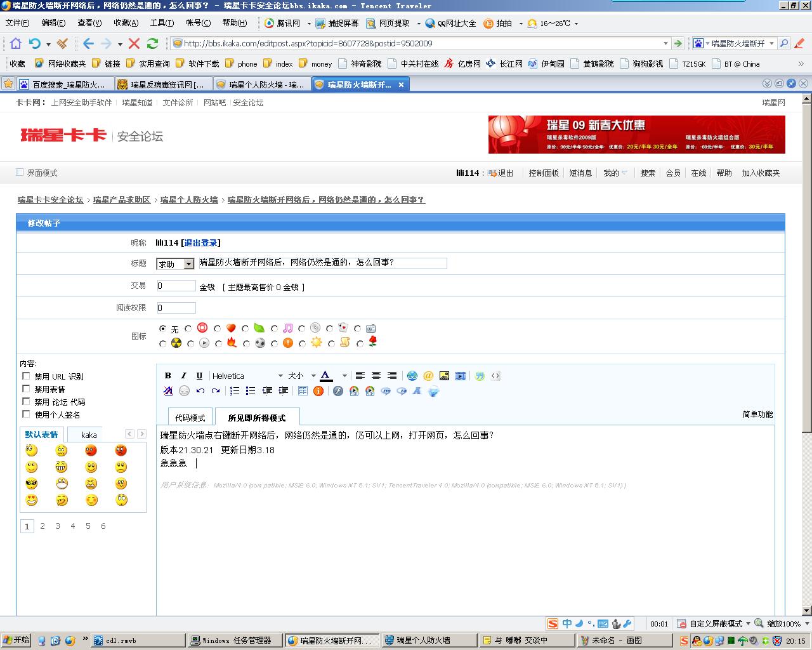Choose the rose post icon radio

coord(360,343)
